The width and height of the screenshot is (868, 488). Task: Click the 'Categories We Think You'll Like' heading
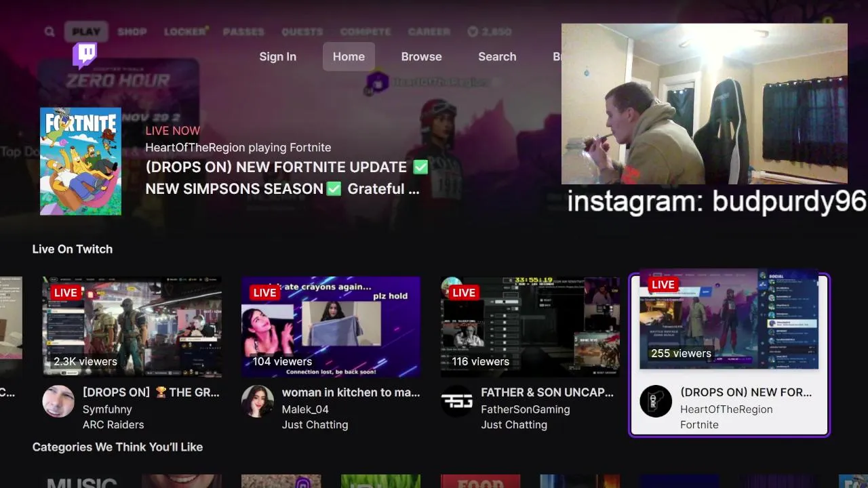(117, 447)
